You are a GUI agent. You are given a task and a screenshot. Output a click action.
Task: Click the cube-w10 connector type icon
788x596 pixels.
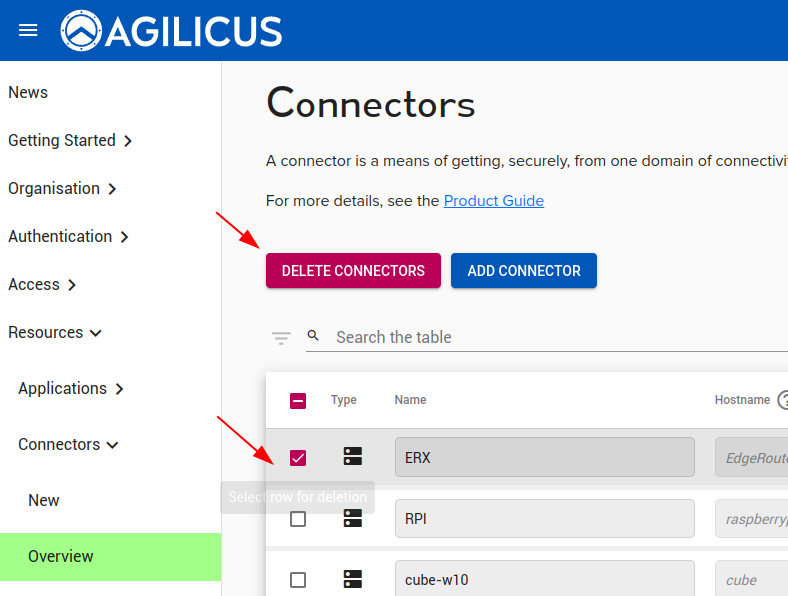point(353,579)
